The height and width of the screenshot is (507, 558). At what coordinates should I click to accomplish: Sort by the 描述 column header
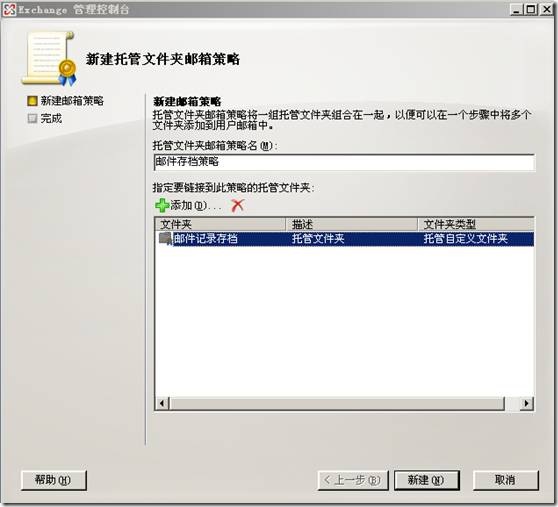pyautogui.click(x=352, y=224)
